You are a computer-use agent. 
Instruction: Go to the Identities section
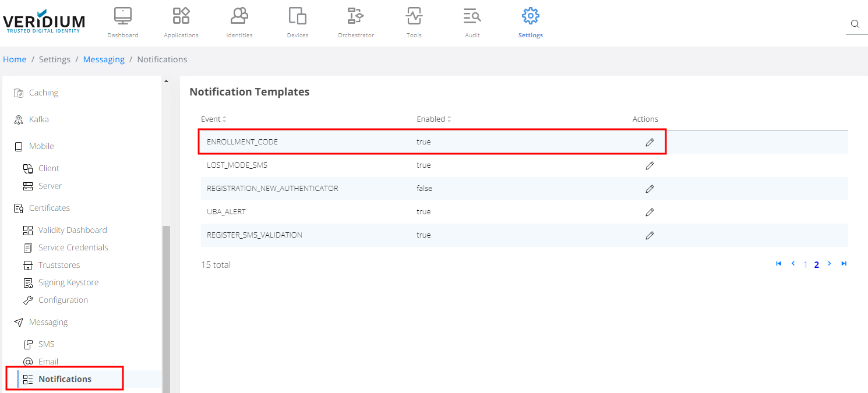click(239, 23)
